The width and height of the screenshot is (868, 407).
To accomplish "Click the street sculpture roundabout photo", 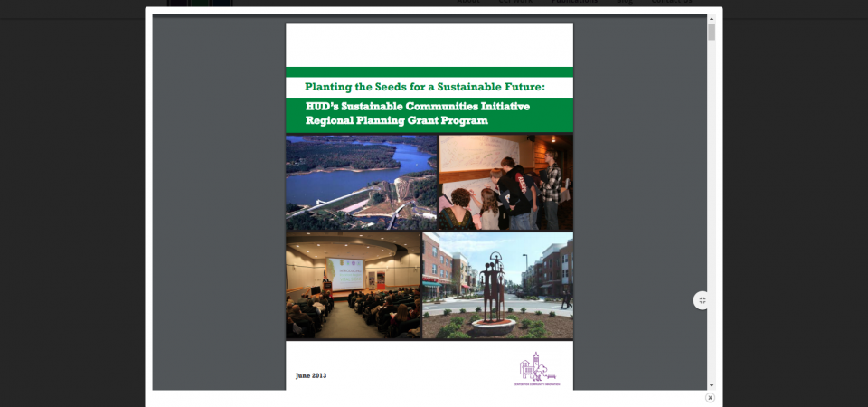I will point(497,285).
